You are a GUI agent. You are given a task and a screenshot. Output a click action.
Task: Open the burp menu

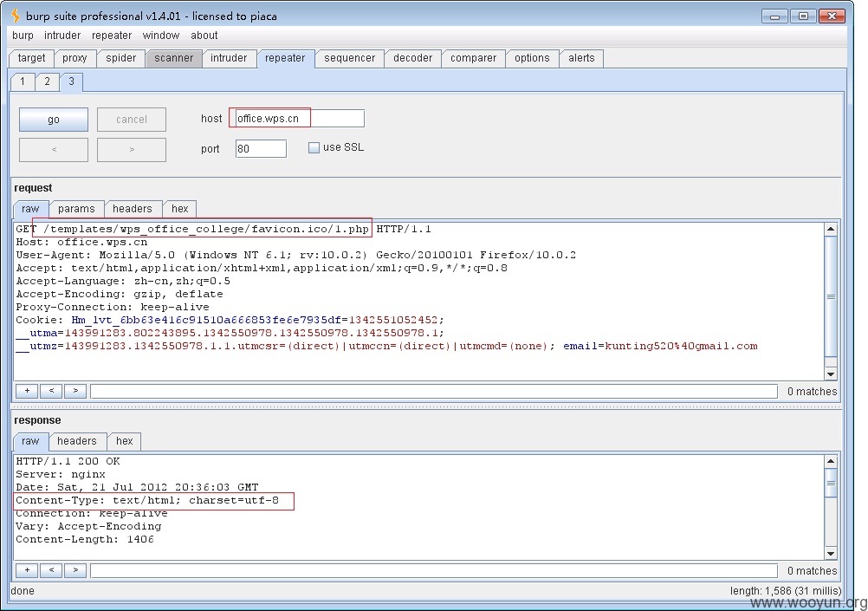[23, 36]
